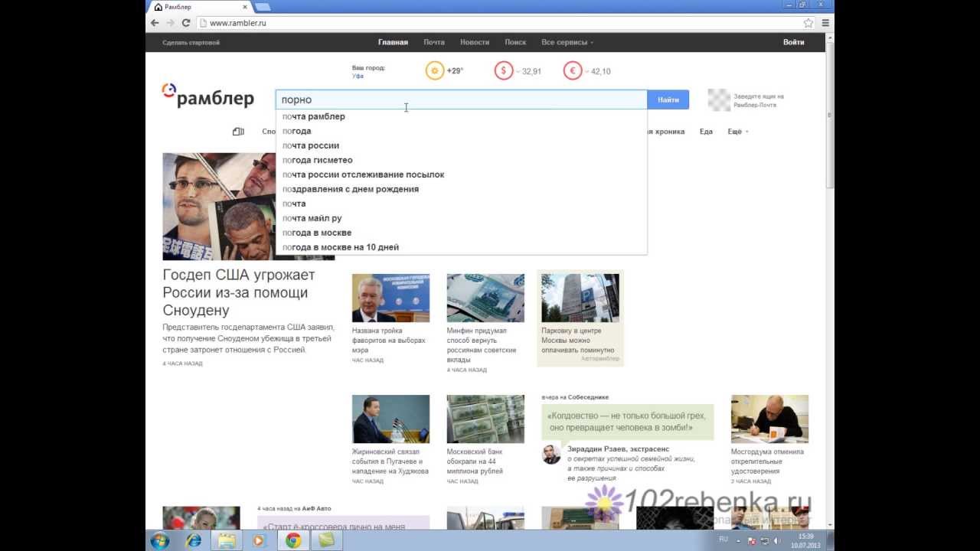980x551 pixels.
Task: Open article Мосгордума отменила открепительные удостоверения
Action: point(767,461)
